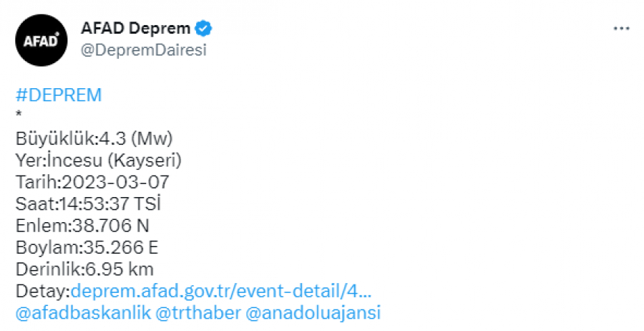Click the Detay: label text
The width and height of the screenshot is (644, 331).
42,291
